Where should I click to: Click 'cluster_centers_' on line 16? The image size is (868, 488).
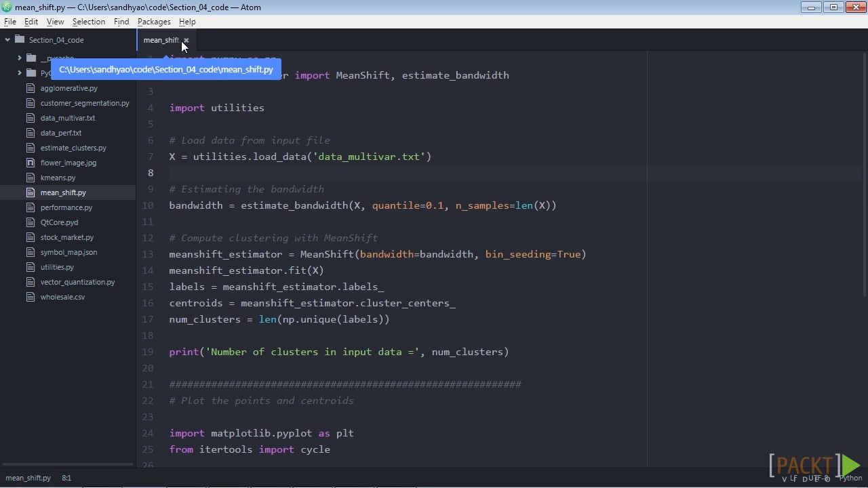click(408, 303)
